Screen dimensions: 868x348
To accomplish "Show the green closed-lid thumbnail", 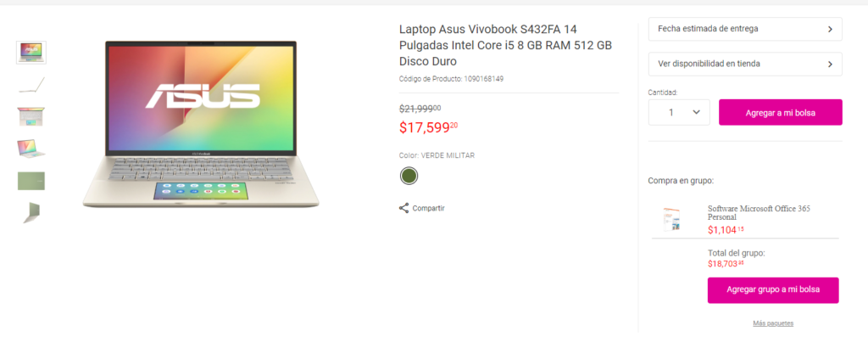I will (x=31, y=181).
